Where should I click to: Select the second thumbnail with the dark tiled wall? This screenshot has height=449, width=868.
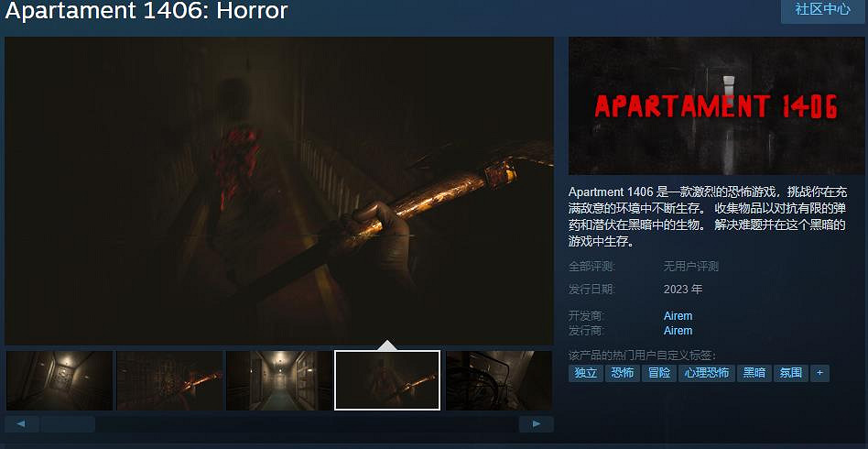pos(169,380)
